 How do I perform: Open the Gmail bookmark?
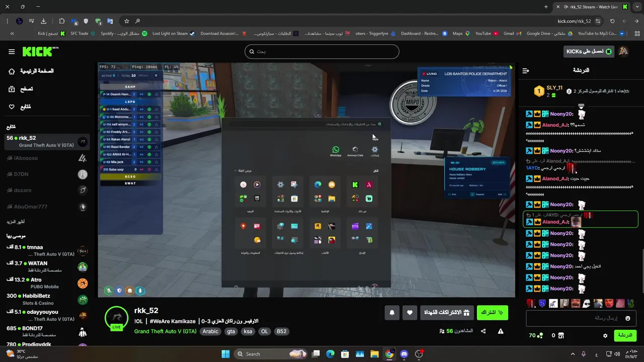513,34
